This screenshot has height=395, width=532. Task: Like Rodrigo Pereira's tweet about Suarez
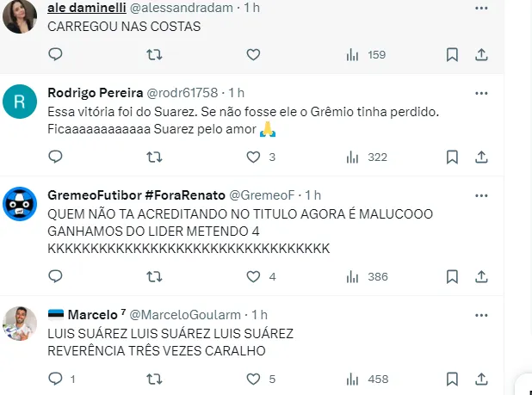pyautogui.click(x=253, y=157)
